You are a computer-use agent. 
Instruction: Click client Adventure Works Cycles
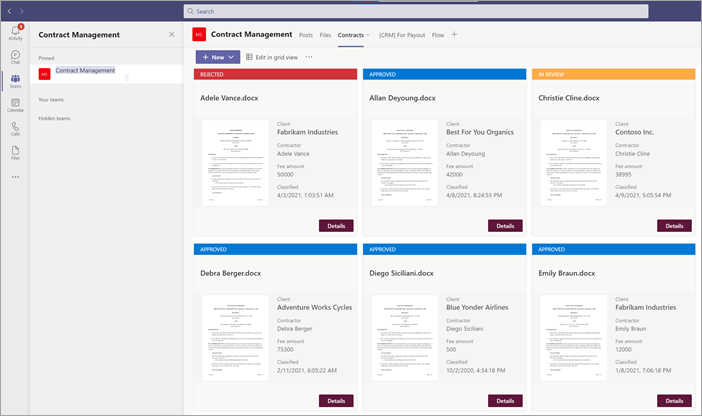(x=314, y=307)
